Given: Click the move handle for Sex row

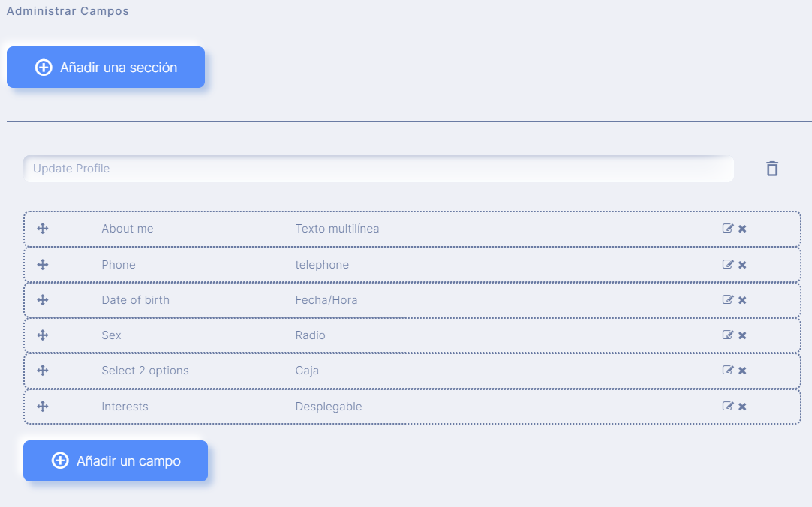Looking at the screenshot, I should [43, 335].
